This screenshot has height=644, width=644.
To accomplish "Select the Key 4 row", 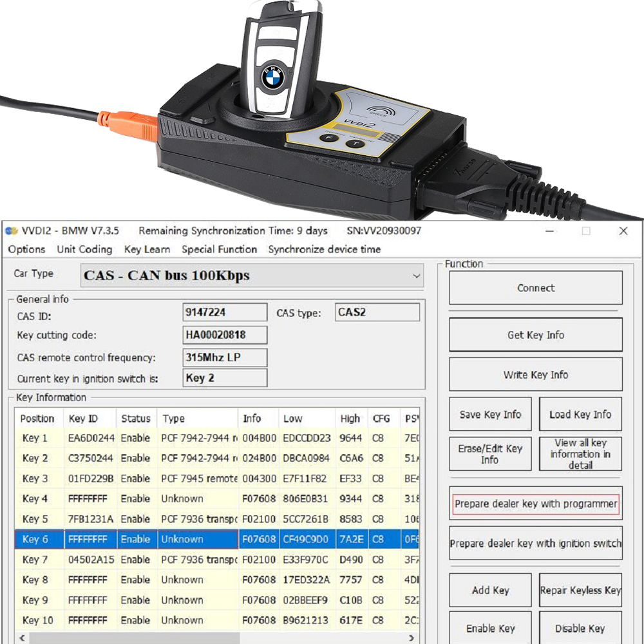I will point(217,498).
